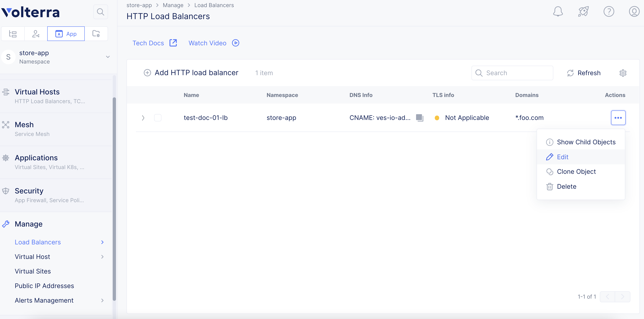Click the Security shield icon

[x=6, y=191]
